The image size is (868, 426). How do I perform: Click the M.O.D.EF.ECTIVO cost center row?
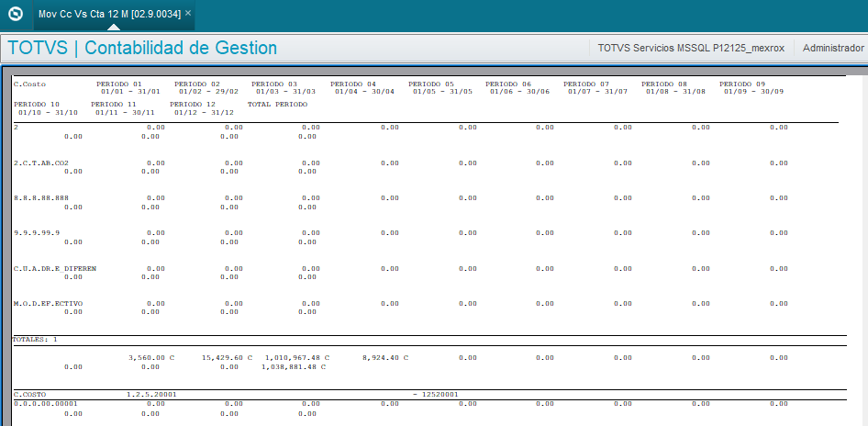click(x=400, y=308)
